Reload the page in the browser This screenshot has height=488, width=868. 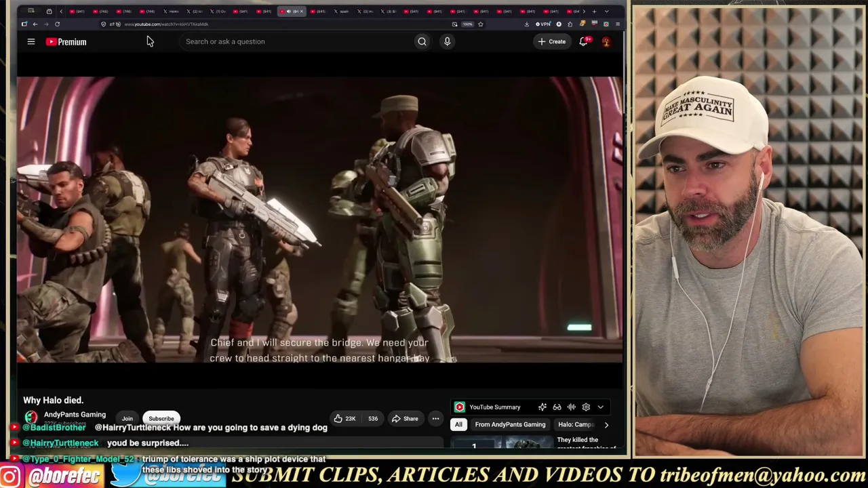click(57, 24)
